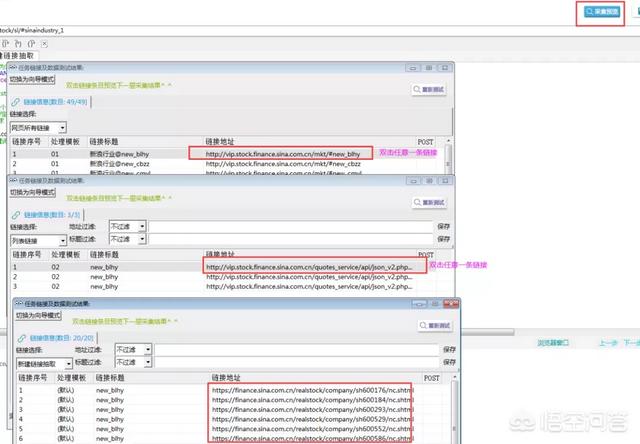Select the sh600529/nc.shtml link row
640x444 pixels.
point(233,419)
